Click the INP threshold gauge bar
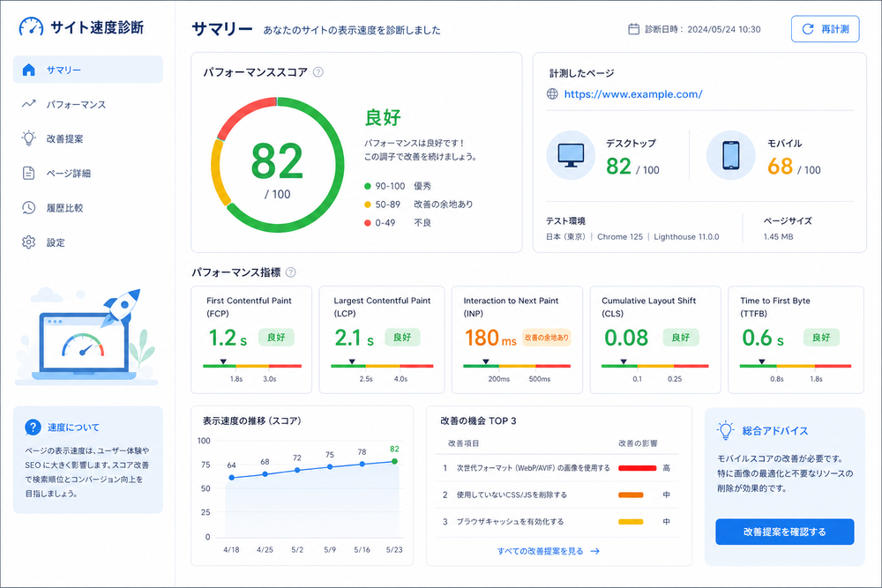This screenshot has width=882, height=588. pos(517,366)
